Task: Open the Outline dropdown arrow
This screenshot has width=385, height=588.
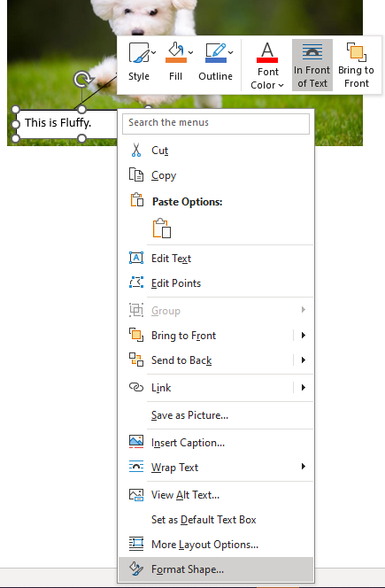Action: tap(230, 52)
